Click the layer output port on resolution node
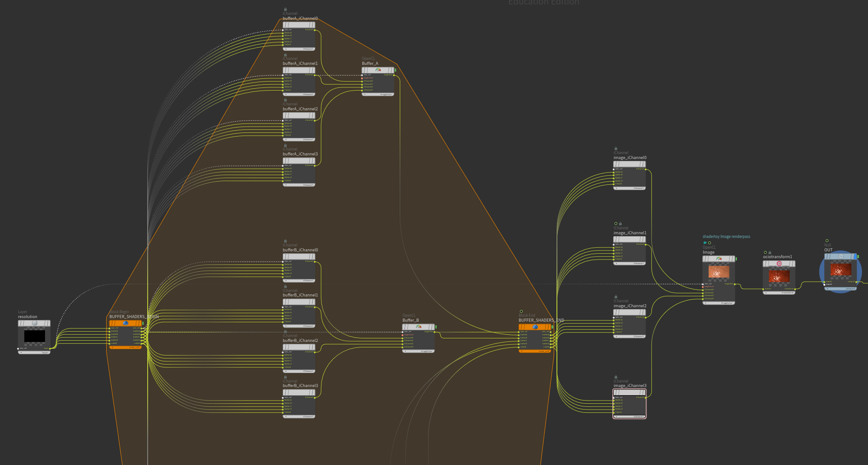 pyautogui.click(x=50, y=348)
